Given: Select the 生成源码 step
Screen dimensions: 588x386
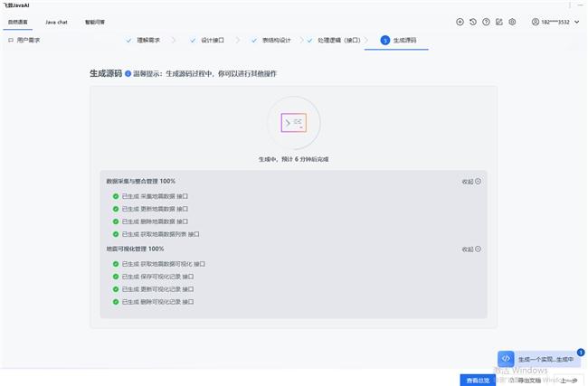Looking at the screenshot, I should point(398,40).
